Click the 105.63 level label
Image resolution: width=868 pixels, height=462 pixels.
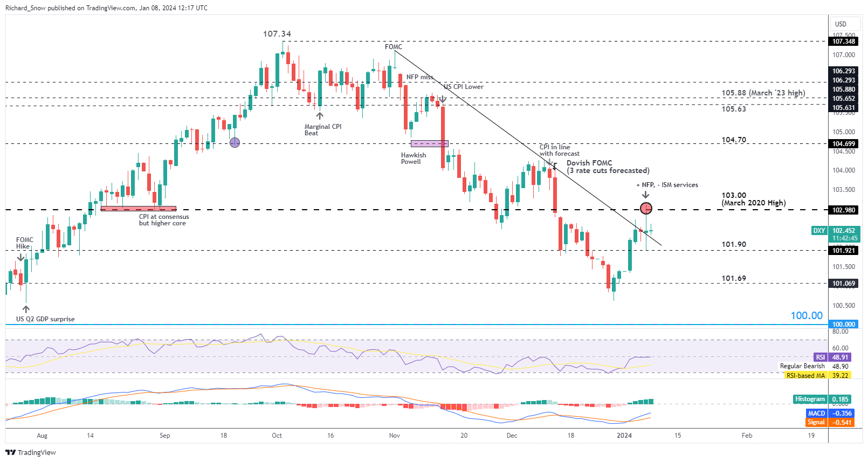click(734, 109)
